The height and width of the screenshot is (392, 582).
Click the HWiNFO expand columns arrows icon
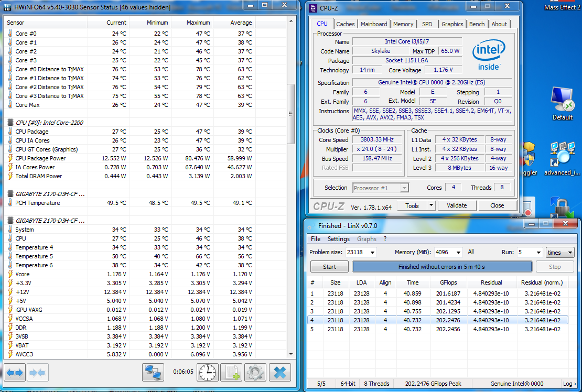click(15, 372)
